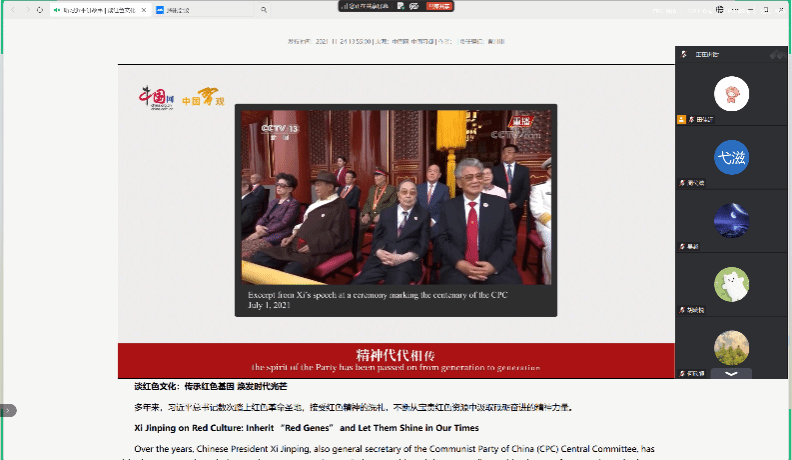This screenshot has height=460, width=792.
Task: Expand the left side panel arrow
Action: [8, 409]
